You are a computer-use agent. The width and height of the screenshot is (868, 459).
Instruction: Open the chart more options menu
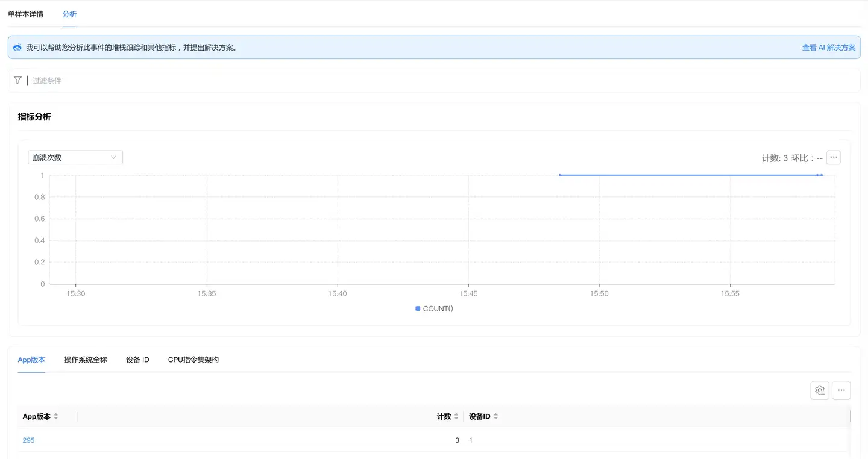(x=833, y=157)
